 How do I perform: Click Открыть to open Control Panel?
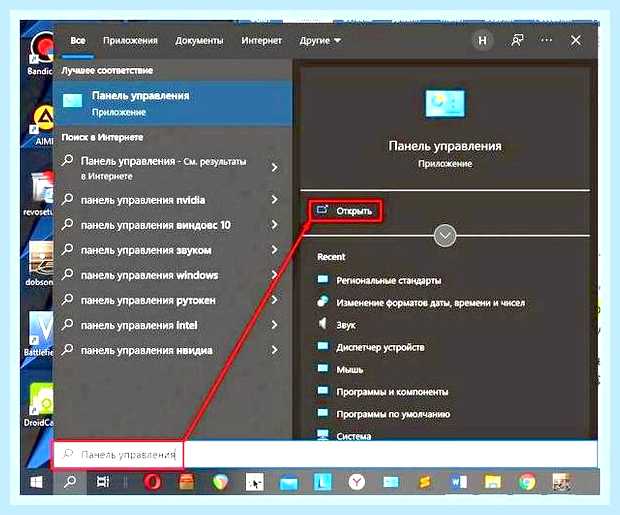pyautogui.click(x=345, y=211)
